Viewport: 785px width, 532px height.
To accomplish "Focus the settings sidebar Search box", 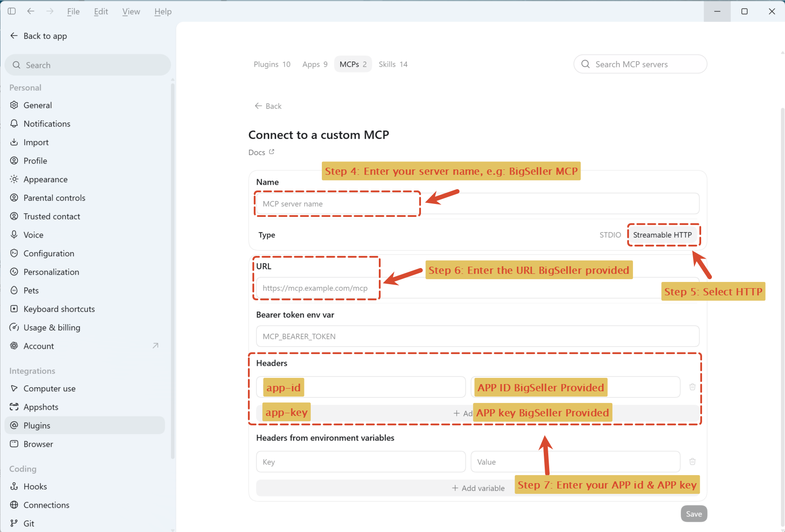I will [87, 65].
